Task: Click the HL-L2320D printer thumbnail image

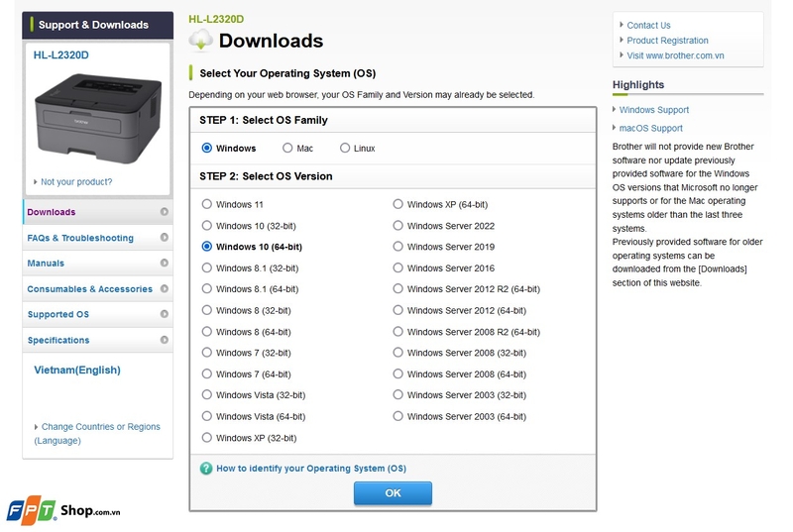Action: pos(98,119)
